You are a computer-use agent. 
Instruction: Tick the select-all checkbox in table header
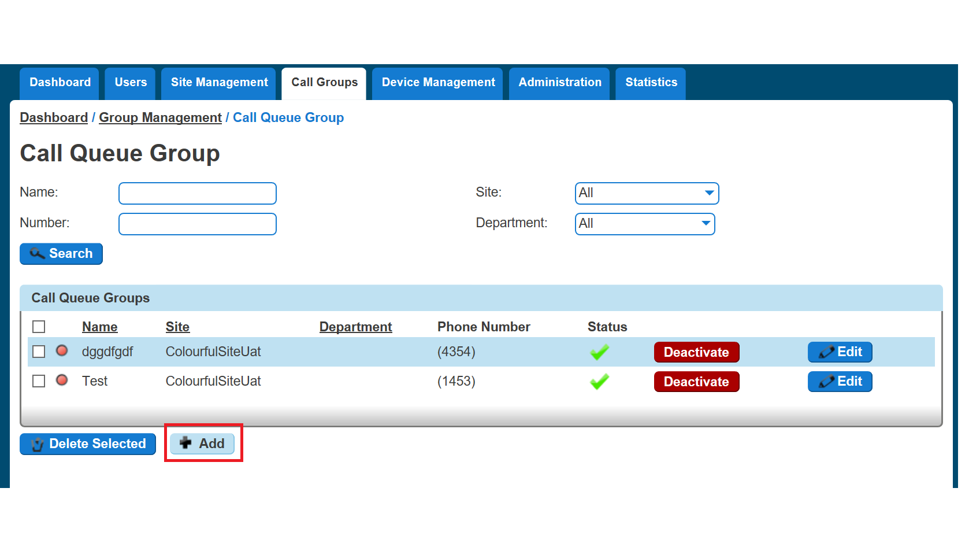pyautogui.click(x=39, y=327)
